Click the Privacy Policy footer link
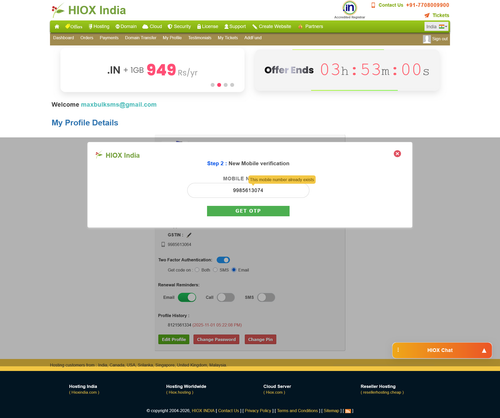The height and width of the screenshot is (418, 500). point(258,411)
